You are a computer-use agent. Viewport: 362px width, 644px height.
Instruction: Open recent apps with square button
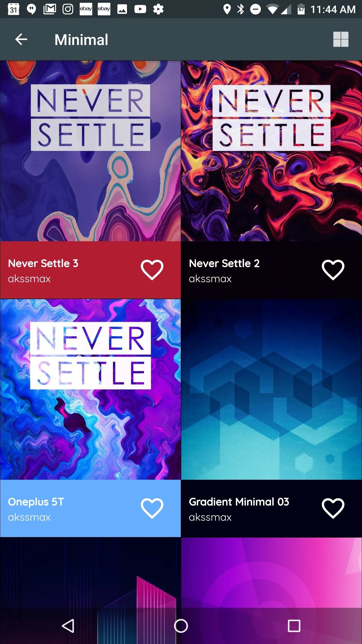pyautogui.click(x=294, y=626)
